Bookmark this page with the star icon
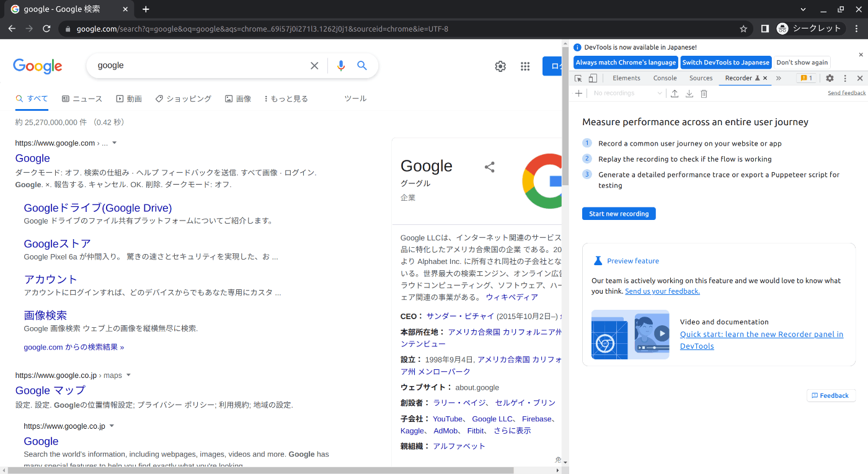 743,29
